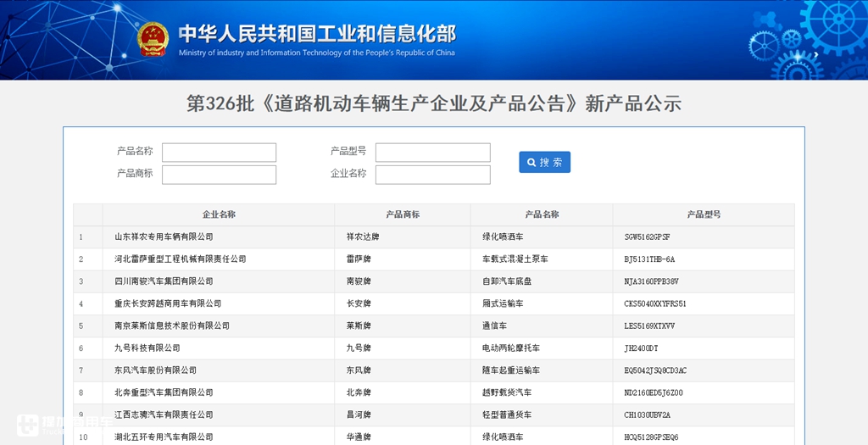Click the 搜索 search button
Image resolution: width=868 pixels, height=445 pixels.
(x=545, y=162)
